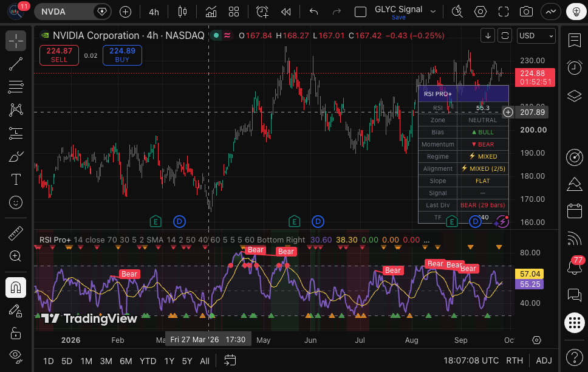The image size is (588, 372).
Task: Enter fullscreen mode
Action: point(503,12)
